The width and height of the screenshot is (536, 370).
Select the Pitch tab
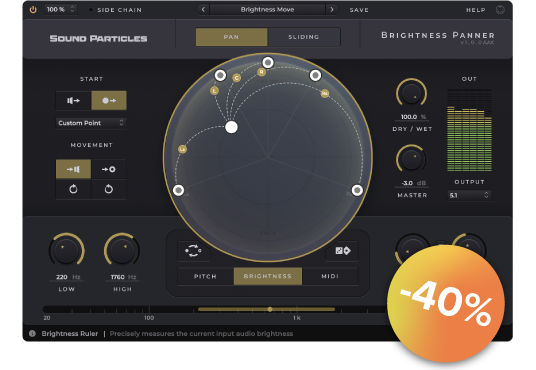205,276
